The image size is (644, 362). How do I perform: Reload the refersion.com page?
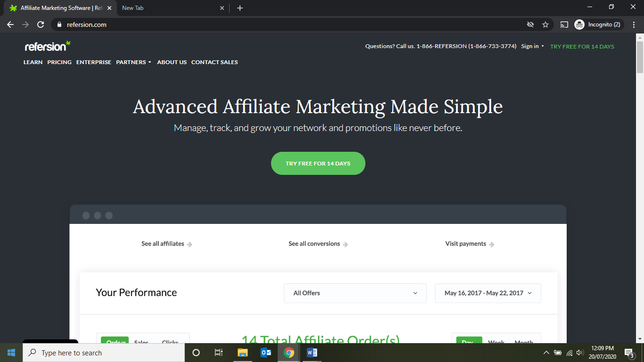[41, 25]
